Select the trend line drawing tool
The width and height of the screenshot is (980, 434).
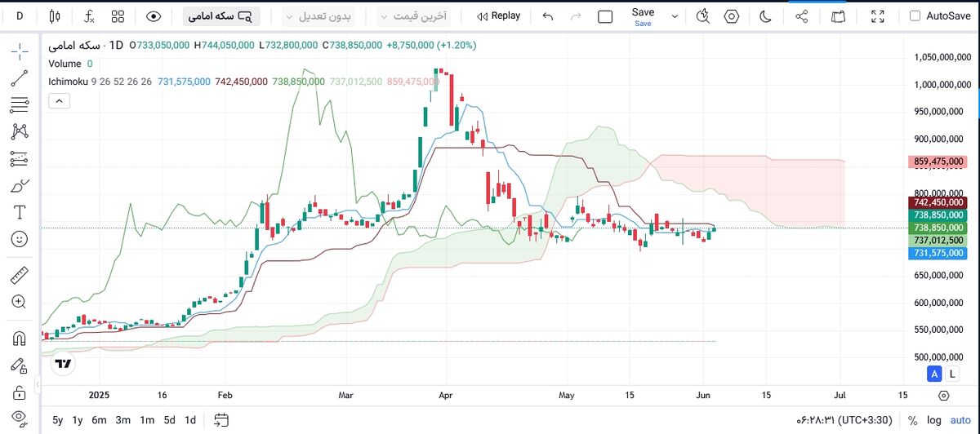(x=20, y=78)
